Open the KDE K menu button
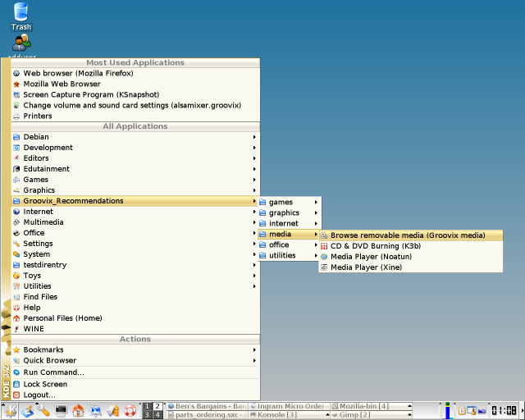 tap(10, 411)
